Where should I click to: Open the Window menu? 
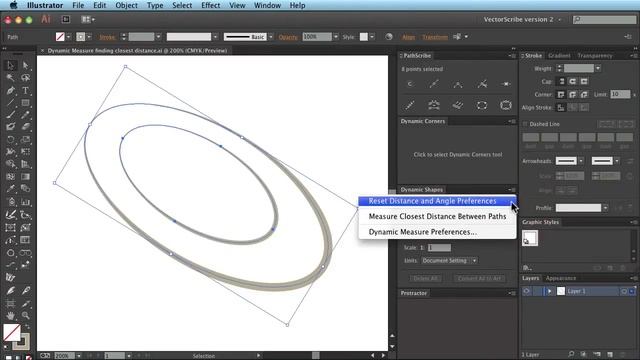pos(267,5)
